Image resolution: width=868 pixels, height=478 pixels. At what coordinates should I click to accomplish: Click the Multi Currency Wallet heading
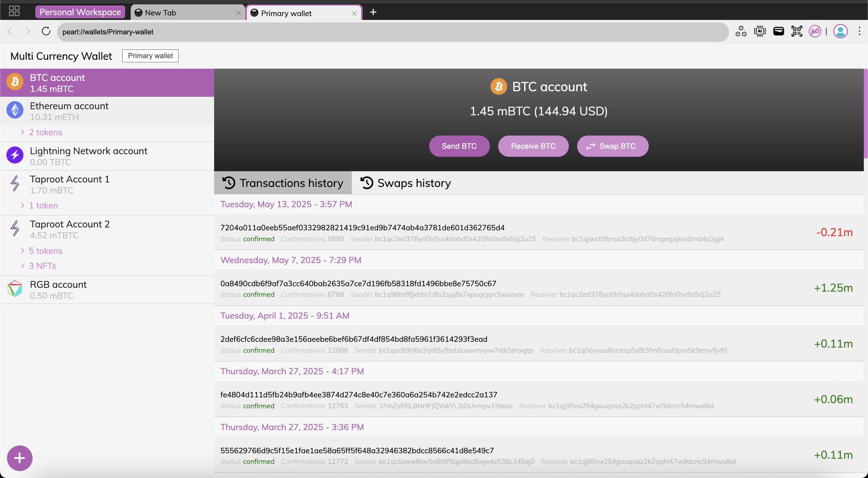61,56
